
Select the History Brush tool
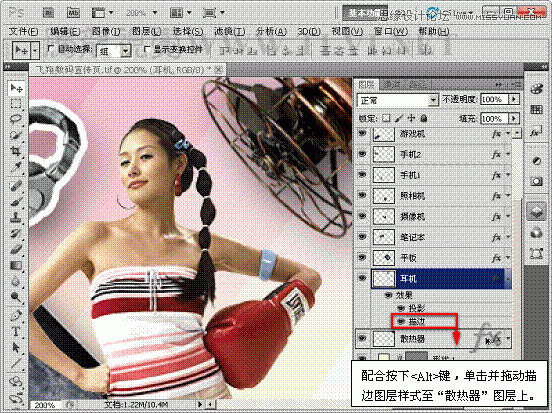tap(16, 233)
